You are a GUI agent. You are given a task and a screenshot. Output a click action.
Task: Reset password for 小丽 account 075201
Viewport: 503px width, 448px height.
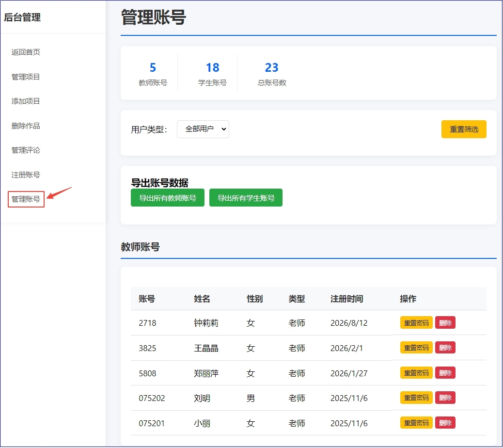click(x=416, y=423)
